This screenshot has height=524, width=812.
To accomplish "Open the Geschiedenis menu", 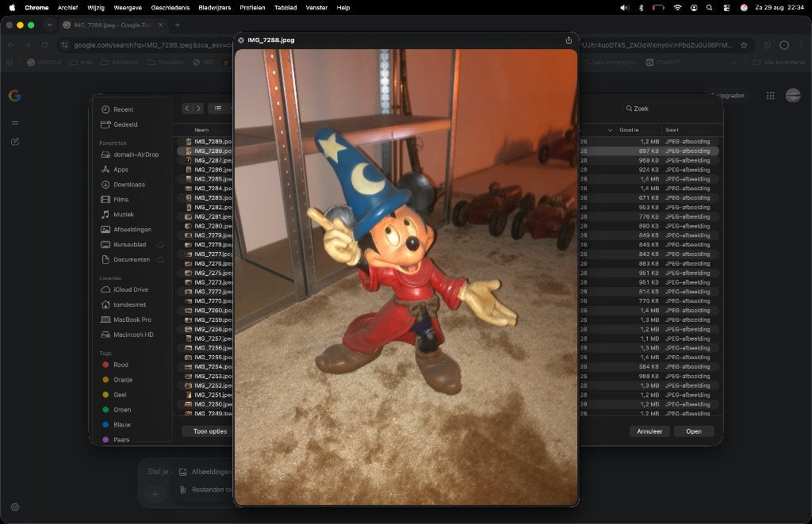I will pyautogui.click(x=170, y=8).
